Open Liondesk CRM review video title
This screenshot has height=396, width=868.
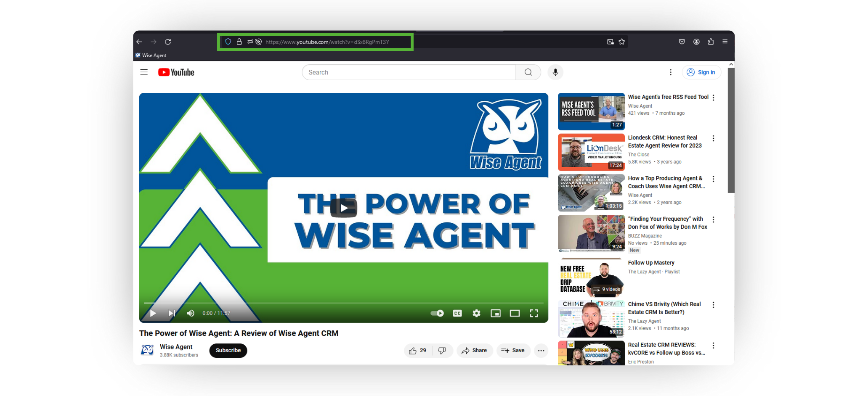click(665, 142)
